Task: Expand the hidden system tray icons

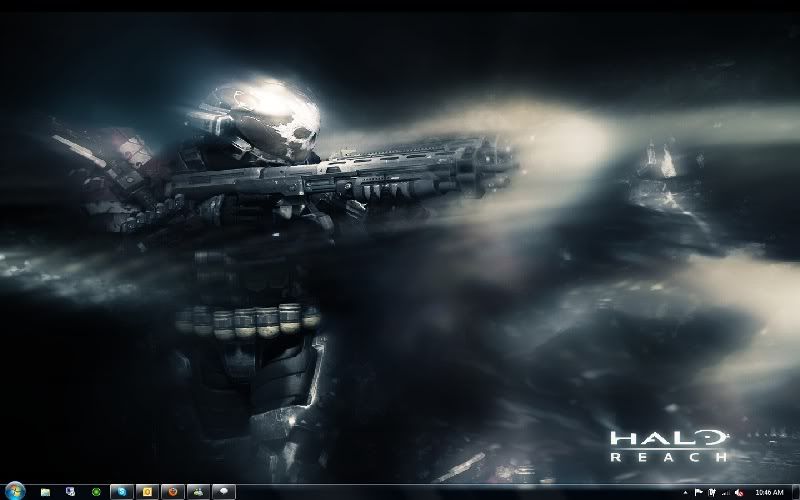Action: point(685,492)
